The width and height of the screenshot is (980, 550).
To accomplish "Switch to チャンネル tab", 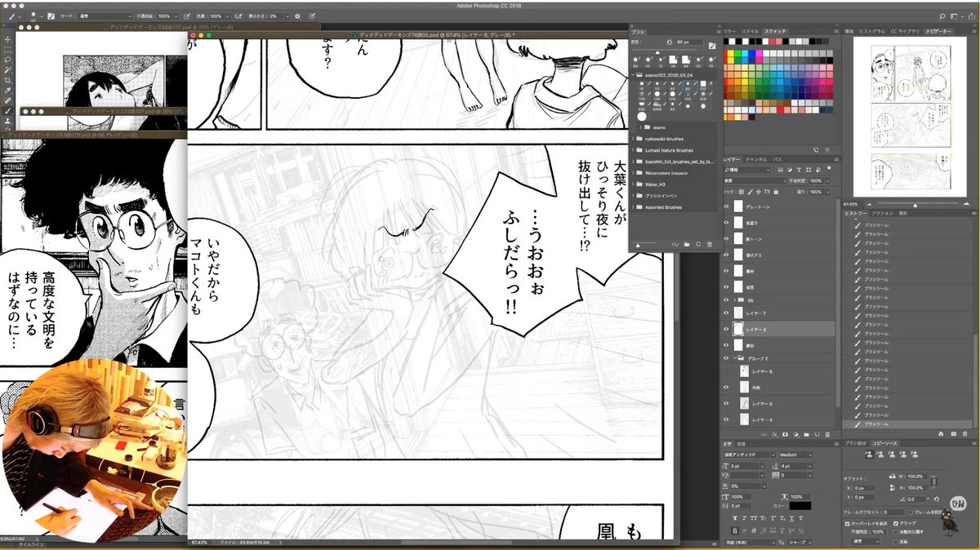I will (756, 159).
